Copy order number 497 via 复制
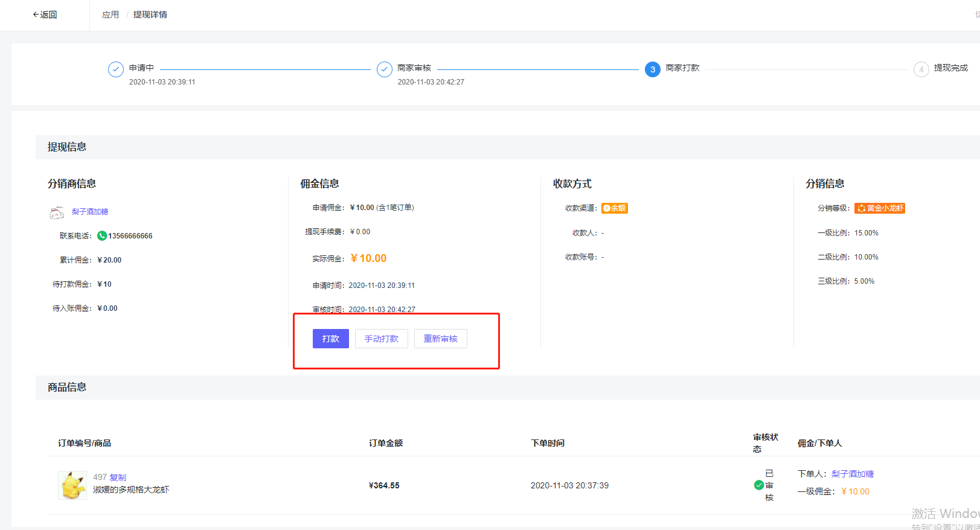Image resolution: width=980 pixels, height=530 pixels. coord(118,477)
